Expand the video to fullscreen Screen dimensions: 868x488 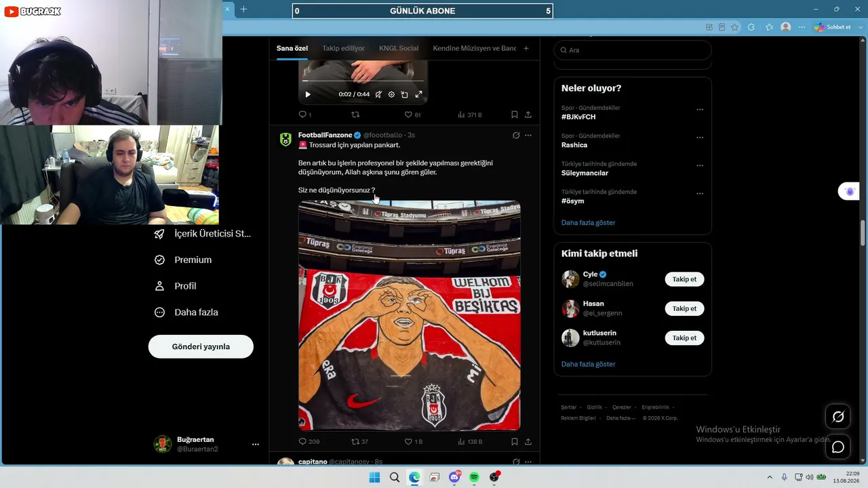point(418,95)
